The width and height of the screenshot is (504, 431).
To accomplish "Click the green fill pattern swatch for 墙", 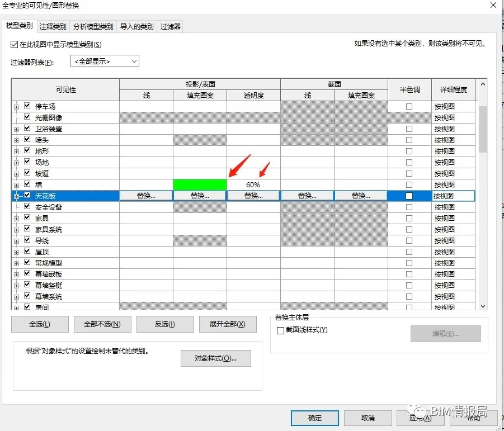I will pos(199,184).
